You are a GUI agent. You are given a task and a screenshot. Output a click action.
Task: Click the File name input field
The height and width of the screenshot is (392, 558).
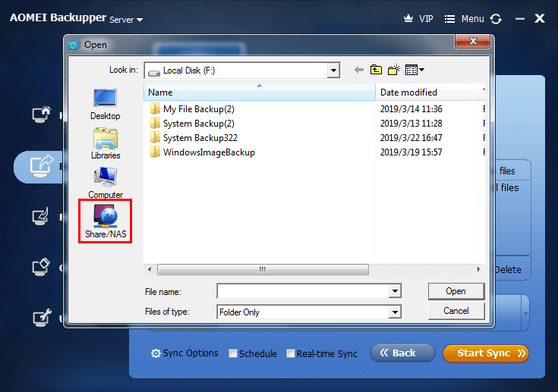point(303,291)
